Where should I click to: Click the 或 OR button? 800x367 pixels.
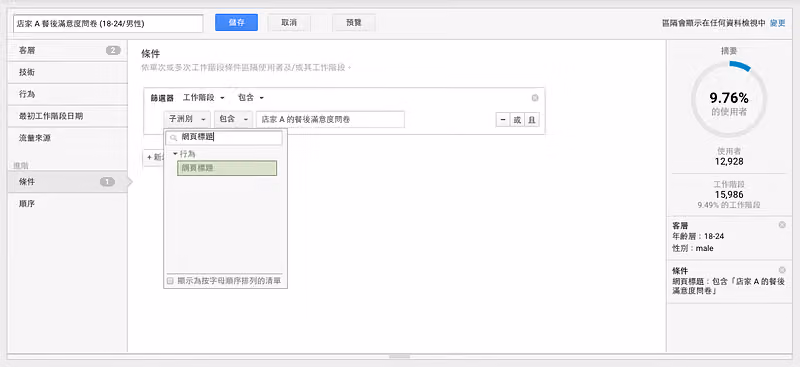tap(517, 120)
